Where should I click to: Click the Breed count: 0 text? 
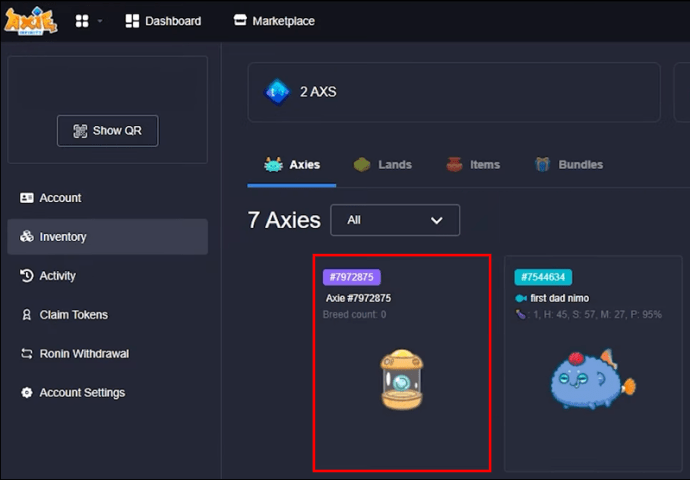[x=355, y=315]
